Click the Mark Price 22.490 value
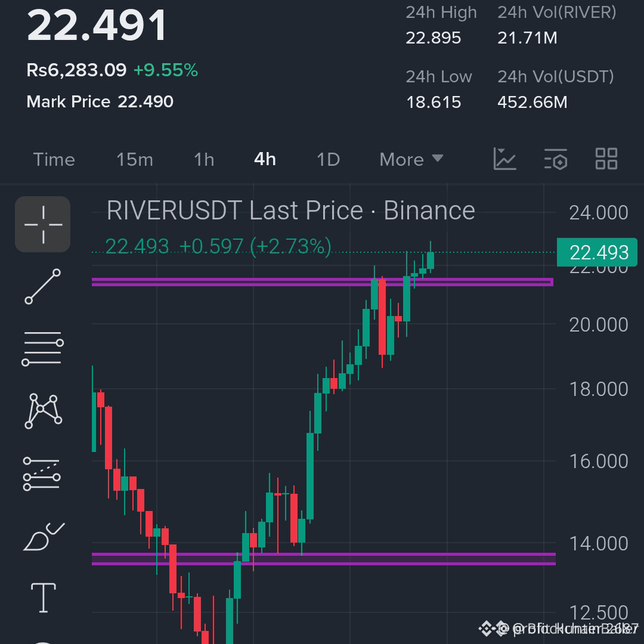Screen dimensions: 644x644 145,101
